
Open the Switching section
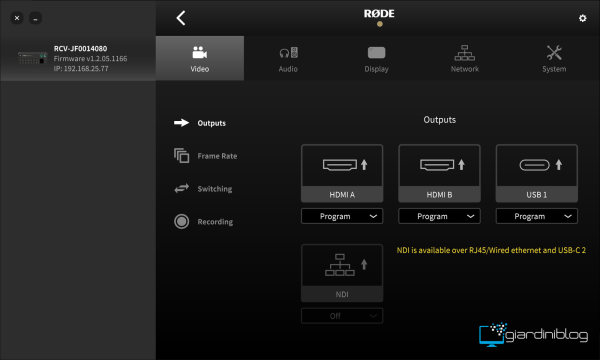[x=203, y=189]
